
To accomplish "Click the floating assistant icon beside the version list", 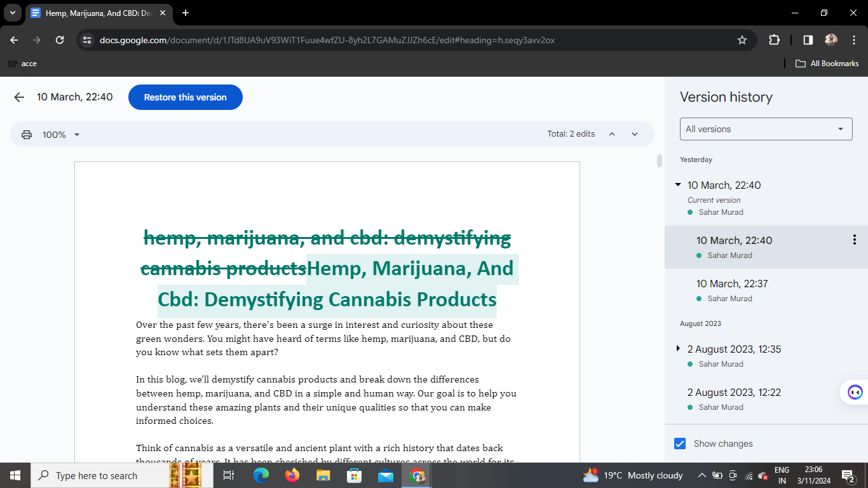I will 855,392.
